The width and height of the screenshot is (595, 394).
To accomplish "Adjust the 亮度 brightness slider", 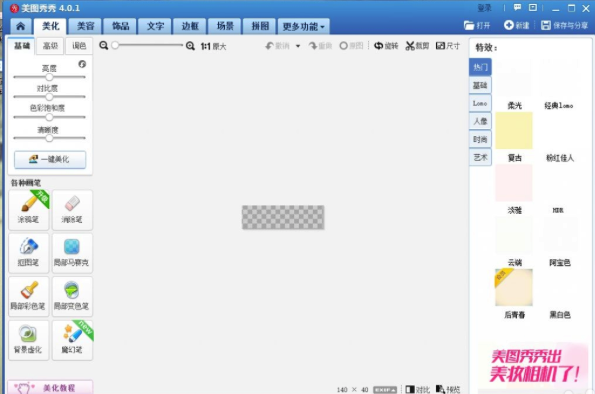I will tap(49, 77).
